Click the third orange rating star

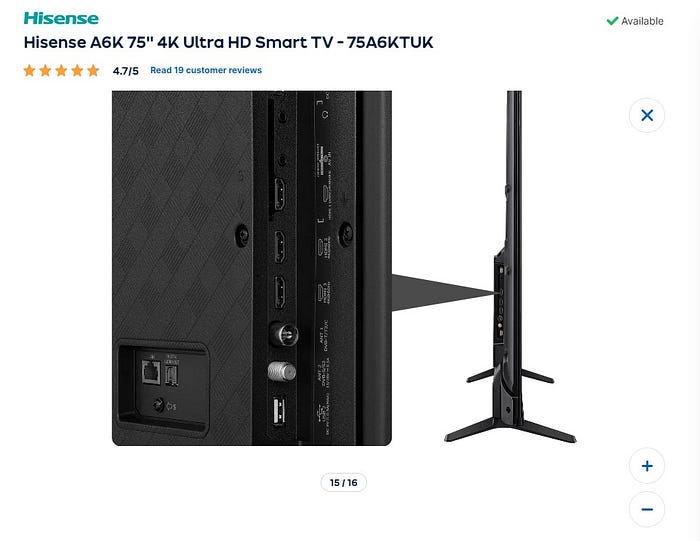pos(61,71)
